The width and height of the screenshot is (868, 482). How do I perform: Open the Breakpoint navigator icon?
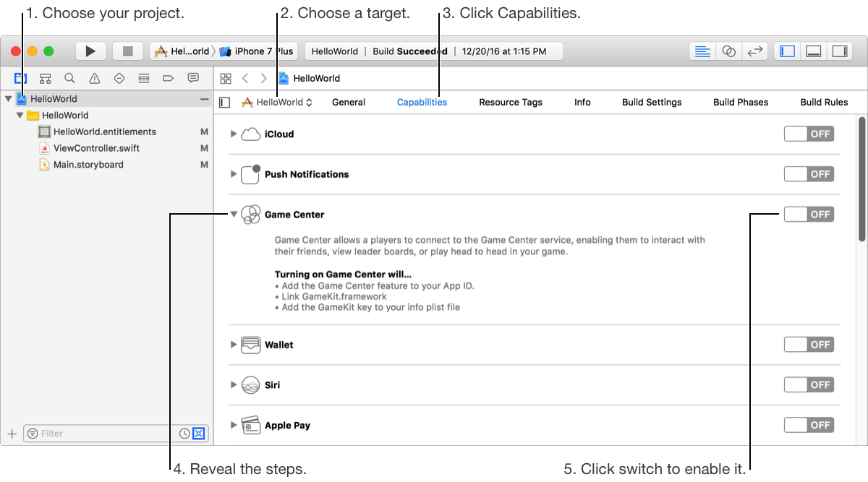click(169, 78)
